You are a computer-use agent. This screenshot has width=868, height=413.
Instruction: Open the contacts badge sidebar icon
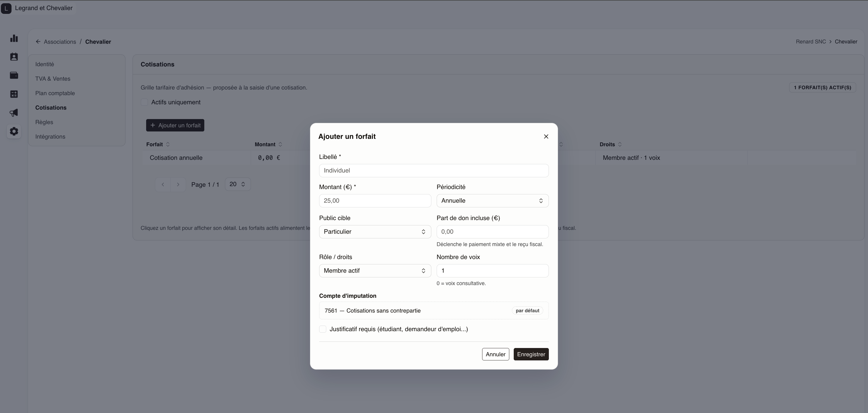tap(14, 57)
